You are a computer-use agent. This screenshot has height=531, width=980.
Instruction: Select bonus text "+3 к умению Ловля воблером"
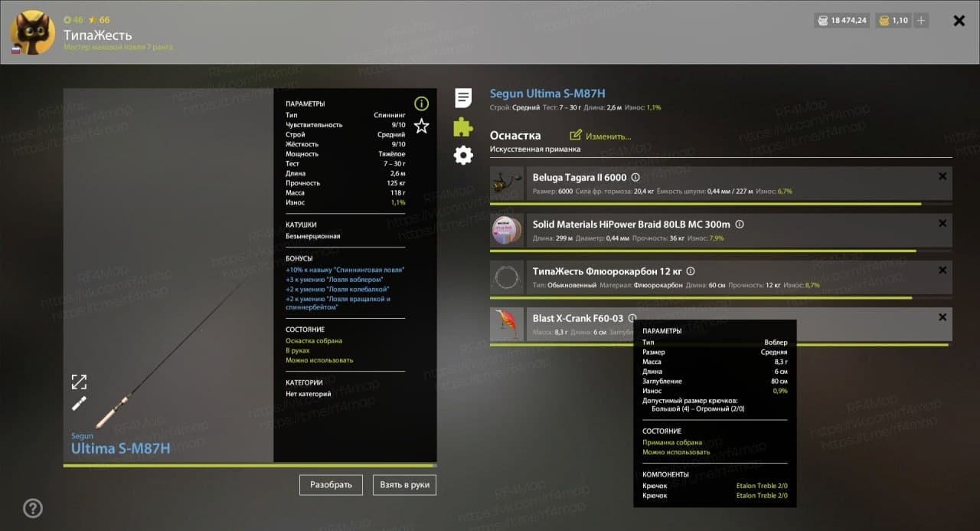pos(333,280)
